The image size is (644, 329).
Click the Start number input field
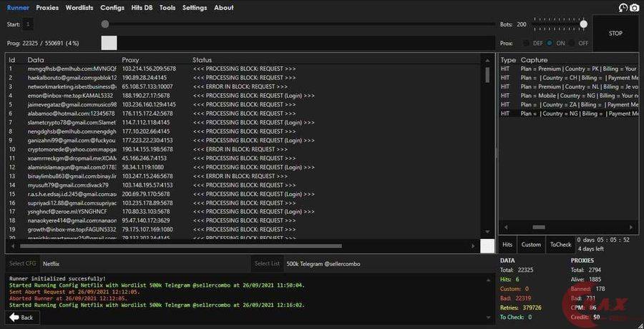(28, 24)
